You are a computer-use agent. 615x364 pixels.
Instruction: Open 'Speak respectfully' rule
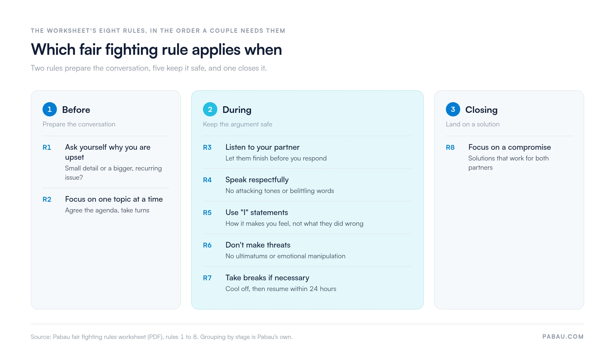click(257, 180)
